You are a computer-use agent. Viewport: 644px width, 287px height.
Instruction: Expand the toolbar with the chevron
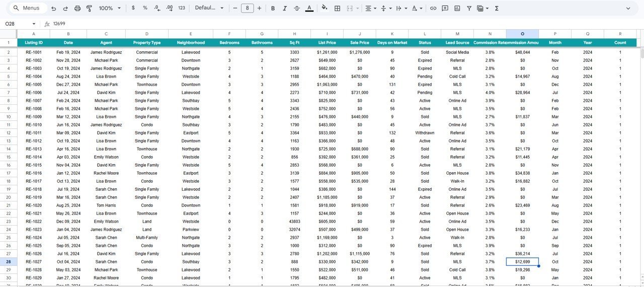628,9
